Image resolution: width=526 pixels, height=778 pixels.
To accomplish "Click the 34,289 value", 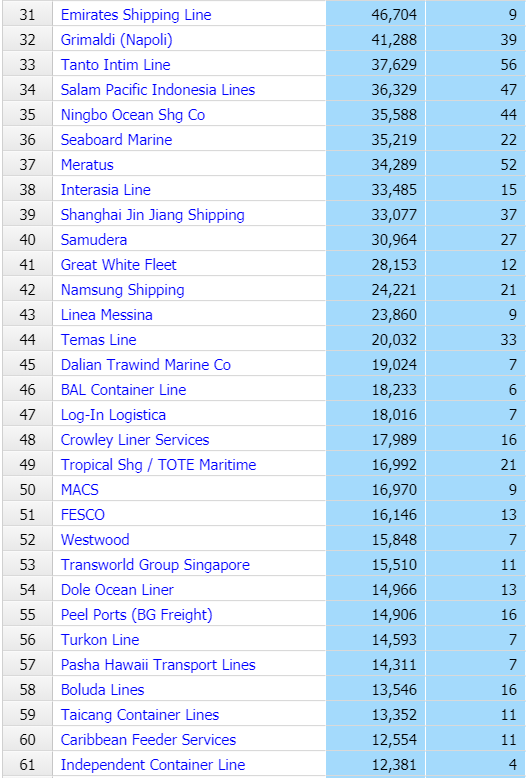I will [376, 165].
